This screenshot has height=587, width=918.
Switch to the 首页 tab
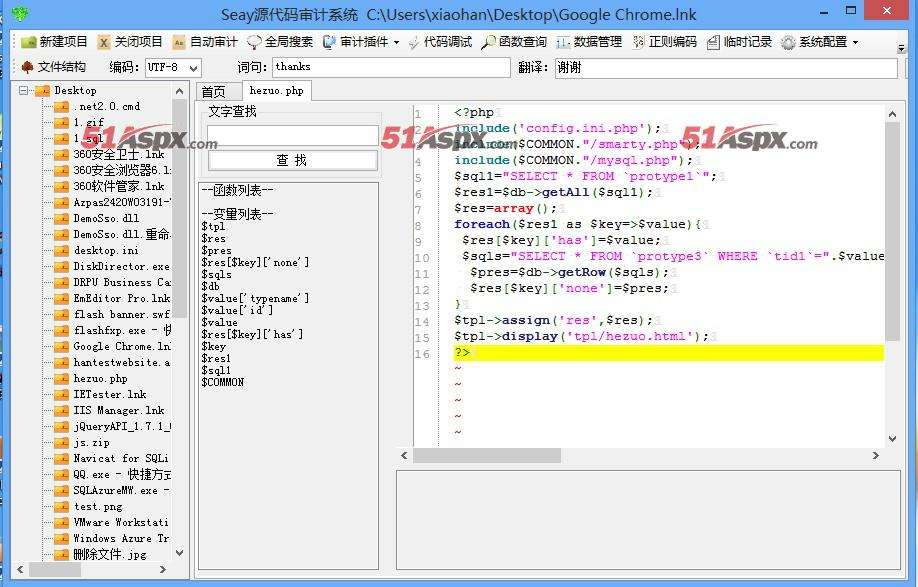(214, 91)
